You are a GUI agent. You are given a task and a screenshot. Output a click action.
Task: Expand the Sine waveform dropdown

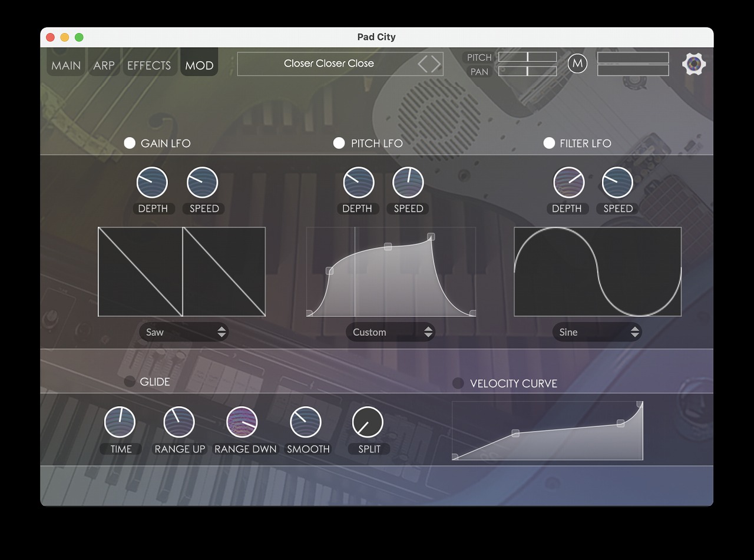pos(597,332)
